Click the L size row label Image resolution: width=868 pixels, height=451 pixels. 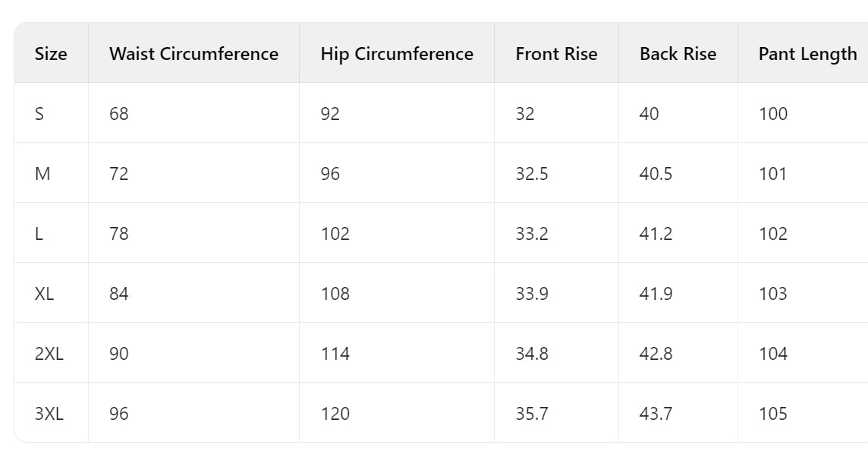39,234
